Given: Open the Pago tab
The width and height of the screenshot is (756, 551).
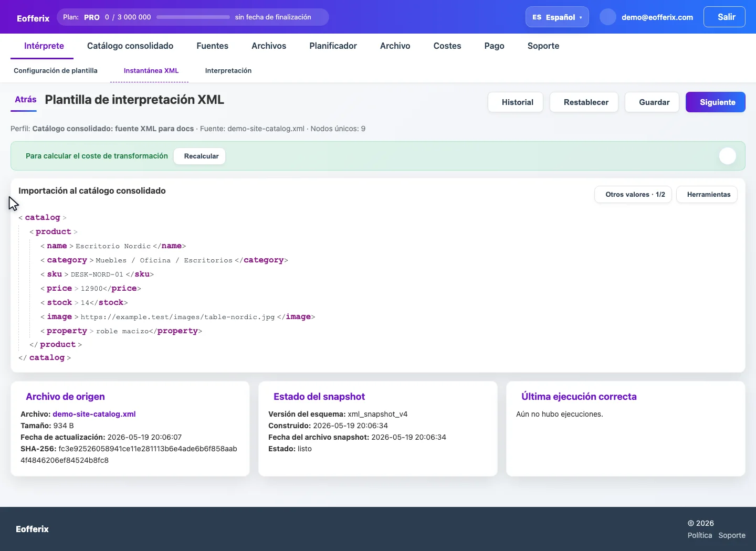Looking at the screenshot, I should [494, 46].
